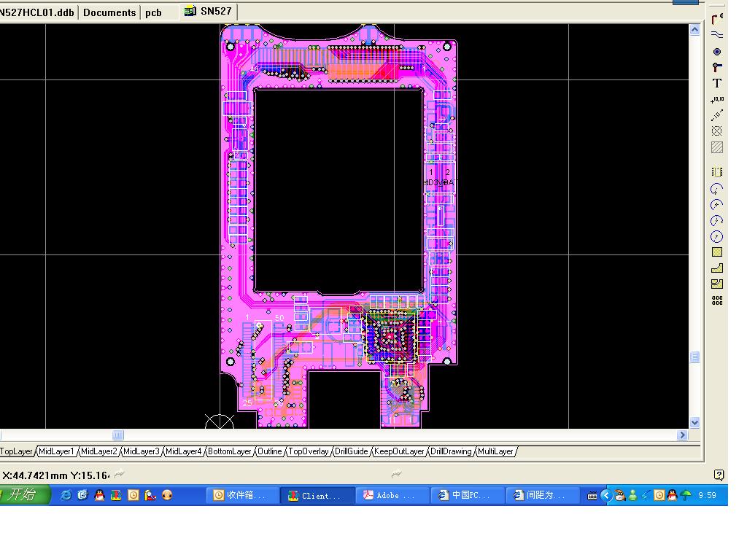Click the horizontal scrollbar right arrow
Screen dimensions: 747x560
click(682, 435)
